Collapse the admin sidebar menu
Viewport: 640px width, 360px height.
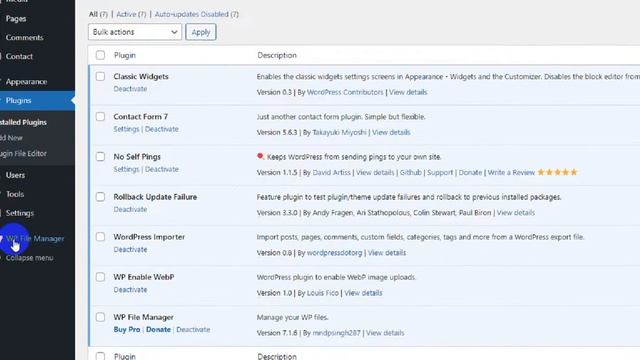tap(29, 258)
